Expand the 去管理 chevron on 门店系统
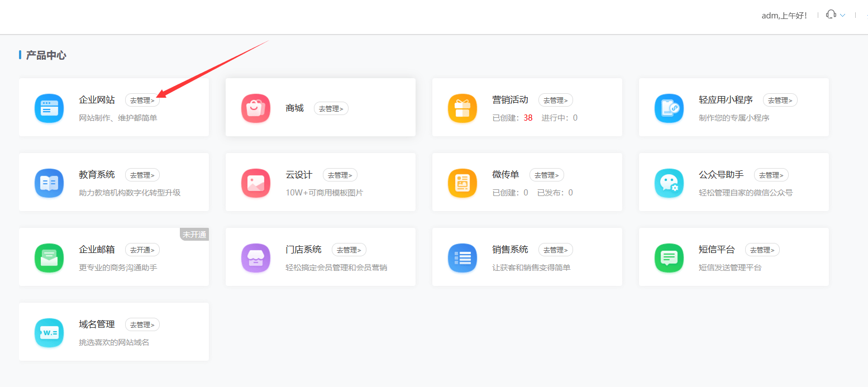 [349, 250]
